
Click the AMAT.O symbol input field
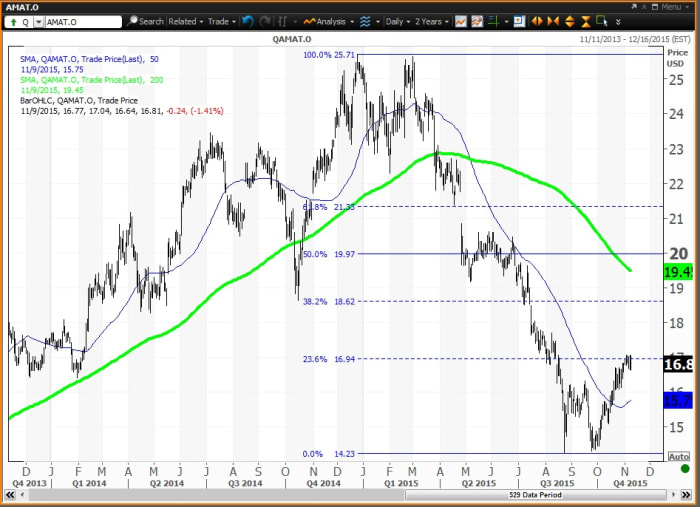83,22
